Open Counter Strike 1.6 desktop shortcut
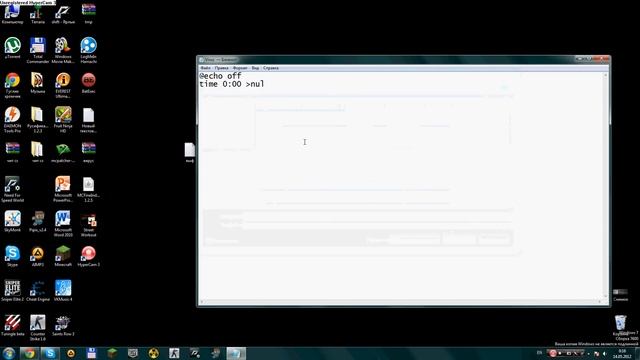The height and width of the screenshot is (360, 640). pos(38,328)
